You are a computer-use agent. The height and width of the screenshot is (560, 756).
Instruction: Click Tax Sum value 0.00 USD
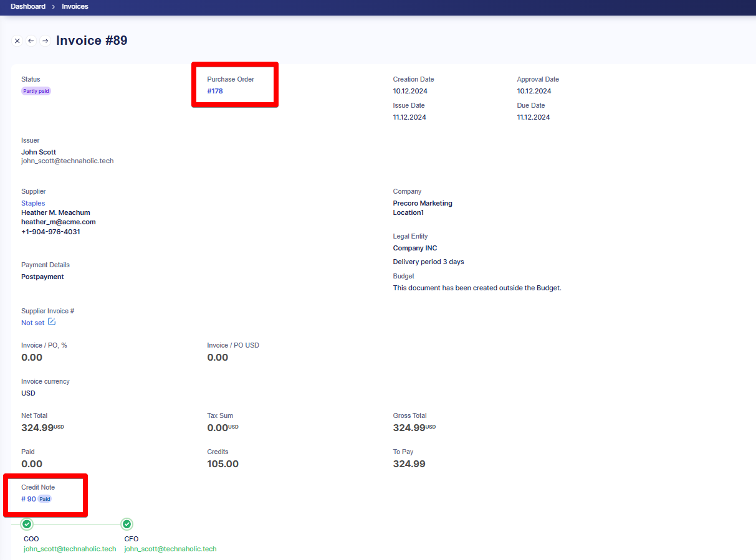click(222, 428)
